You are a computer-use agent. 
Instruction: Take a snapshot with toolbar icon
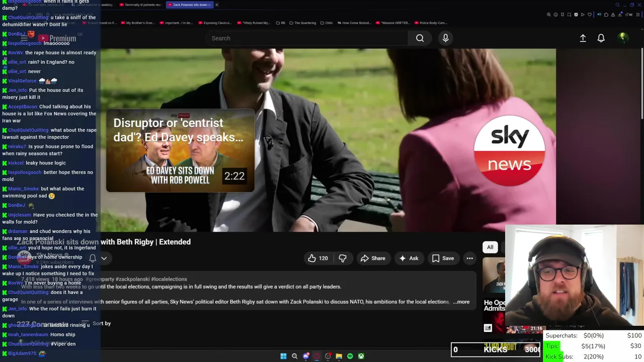[569, 15]
